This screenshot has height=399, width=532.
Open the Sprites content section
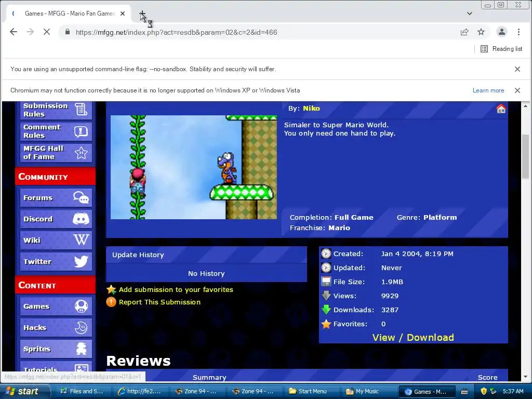(56, 349)
